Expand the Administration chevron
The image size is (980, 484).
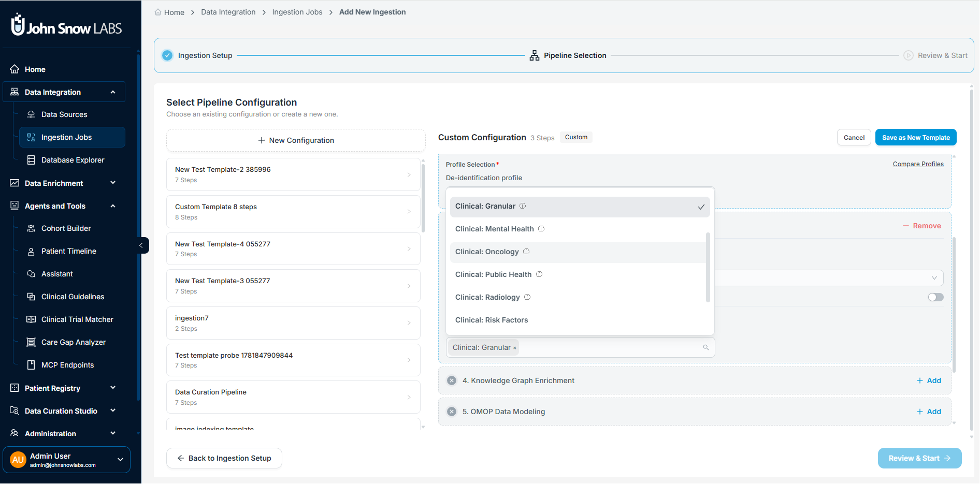pyautogui.click(x=113, y=433)
